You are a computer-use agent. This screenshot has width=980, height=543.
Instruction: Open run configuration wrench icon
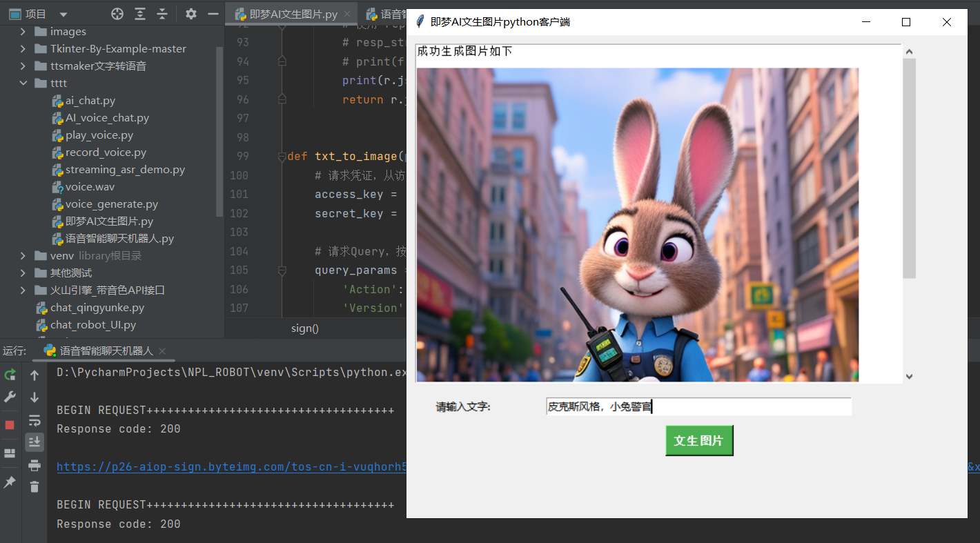[10, 397]
